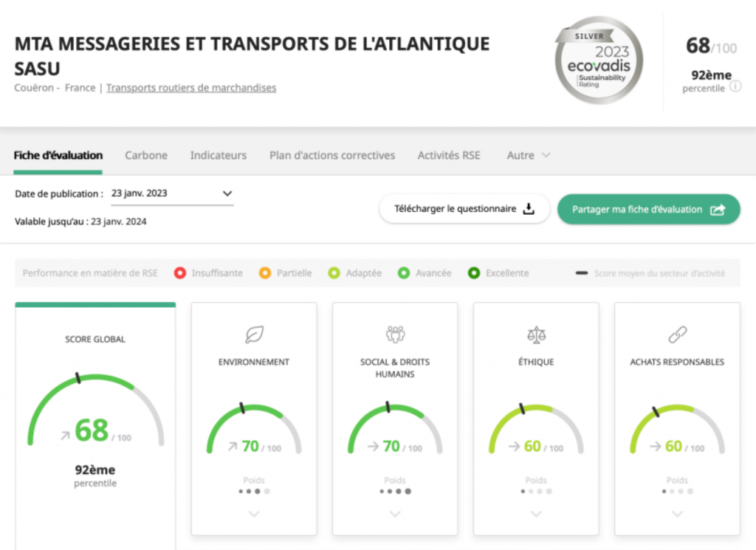Click the right arrow beside Éthique score 60
This screenshot has height=550, width=756.
[x=514, y=447]
